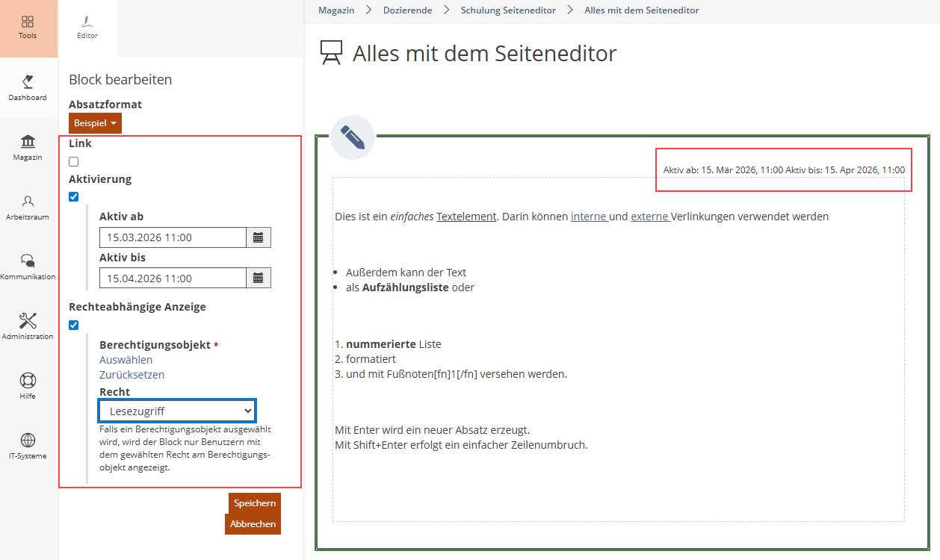Open calendar picker for Aktiv ab
Viewport: 940px width, 560px height.
[259, 237]
